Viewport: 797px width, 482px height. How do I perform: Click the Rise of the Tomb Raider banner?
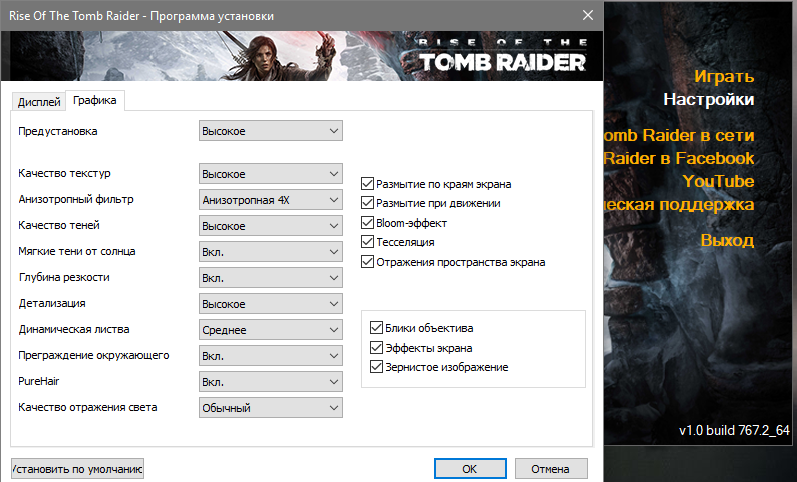tap(302, 56)
